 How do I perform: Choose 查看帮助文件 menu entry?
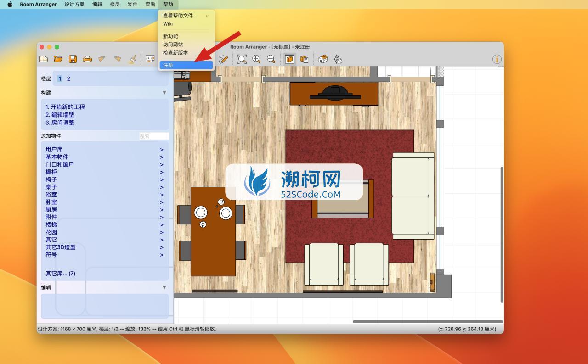click(x=186, y=16)
